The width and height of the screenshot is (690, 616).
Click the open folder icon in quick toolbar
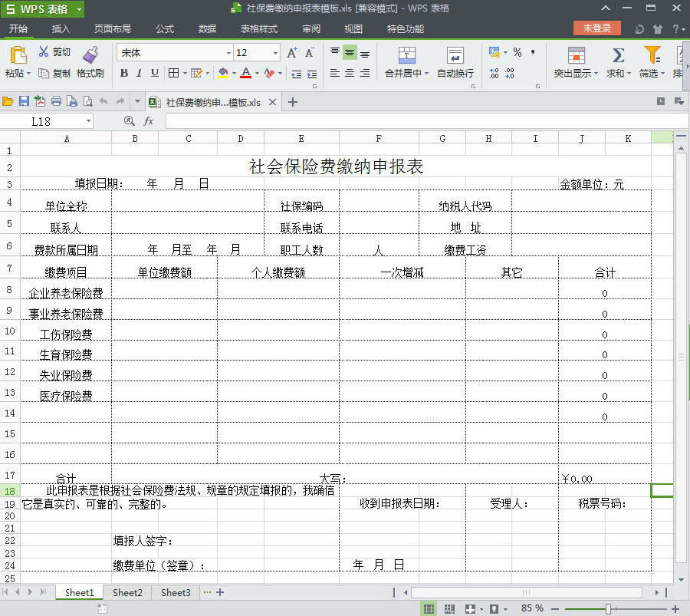8,102
